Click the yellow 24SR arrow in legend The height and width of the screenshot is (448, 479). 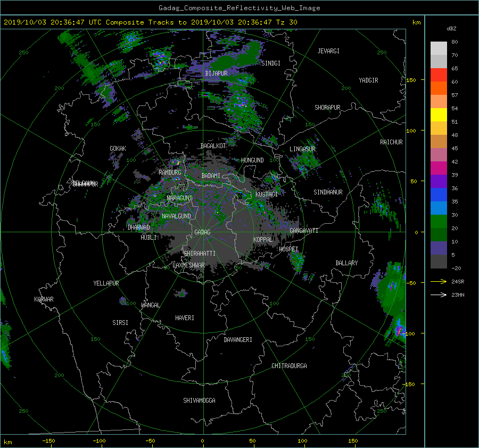point(439,281)
